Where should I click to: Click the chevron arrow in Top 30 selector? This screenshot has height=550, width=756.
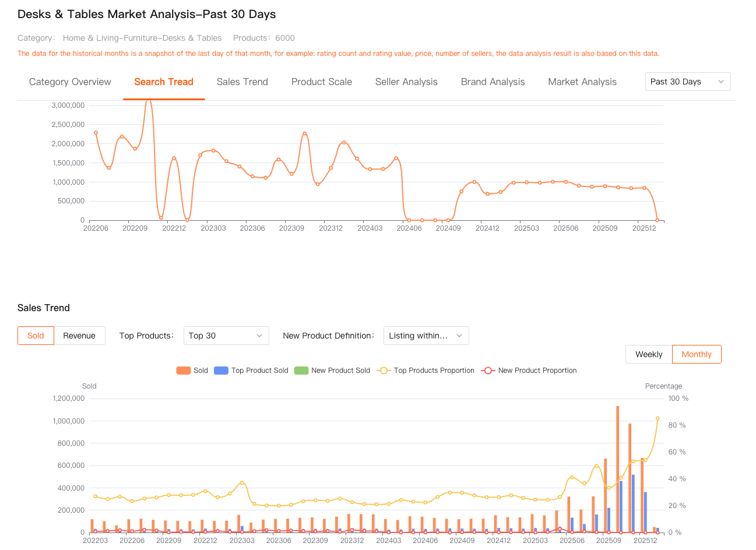(x=259, y=336)
